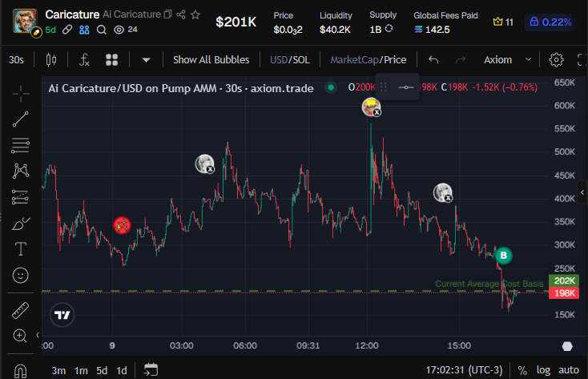Toggle the magnet snap mode

pyautogui.click(x=21, y=372)
